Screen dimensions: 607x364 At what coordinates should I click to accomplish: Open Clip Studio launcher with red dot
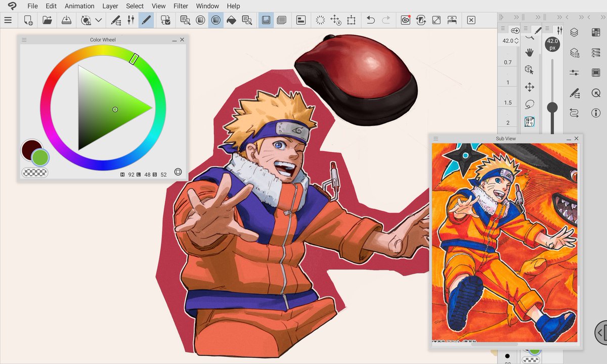pyautogui.click(x=405, y=20)
